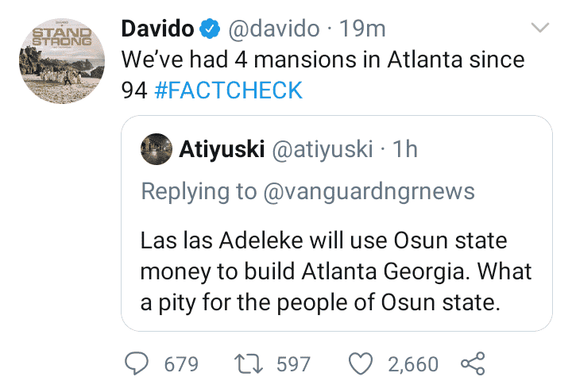This screenshot has width=572, height=392.
Task: Expand the tweet options chevron
Action: coord(540,29)
